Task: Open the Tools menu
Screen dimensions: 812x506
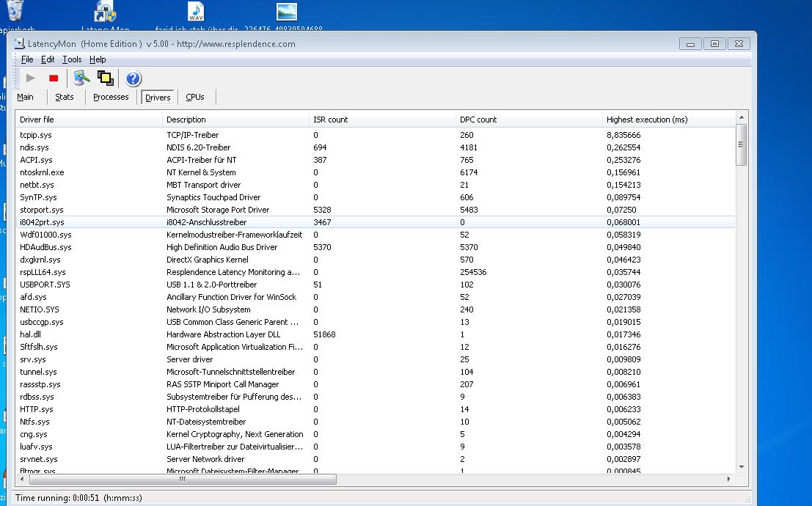Action: point(72,59)
